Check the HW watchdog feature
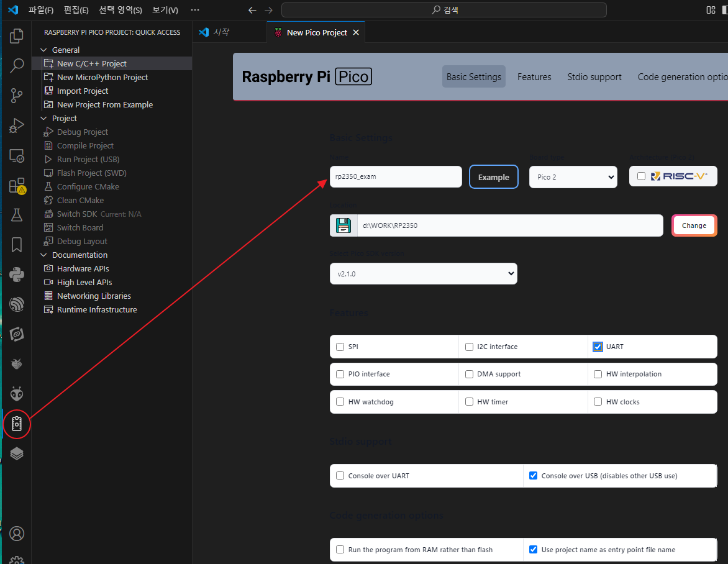 click(x=340, y=402)
